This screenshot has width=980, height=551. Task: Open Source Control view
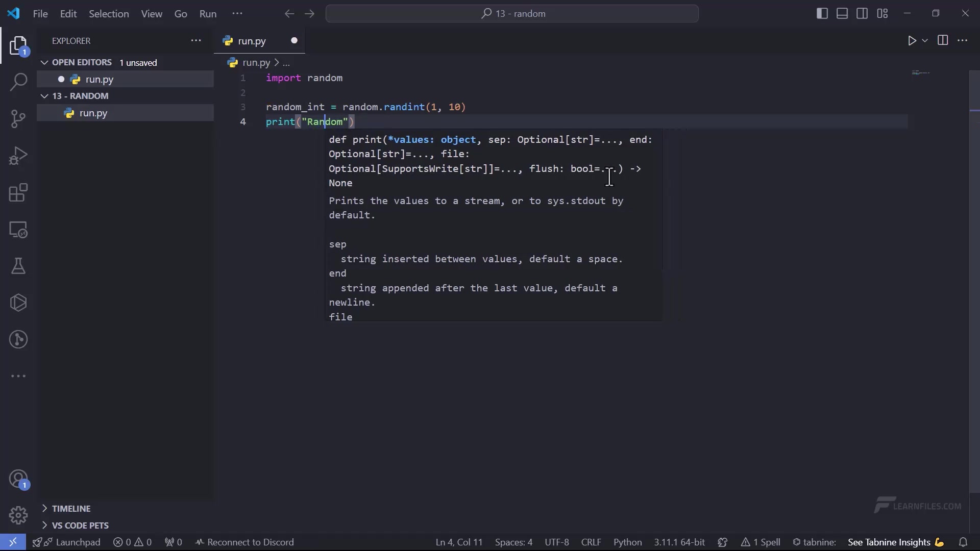pos(18,119)
